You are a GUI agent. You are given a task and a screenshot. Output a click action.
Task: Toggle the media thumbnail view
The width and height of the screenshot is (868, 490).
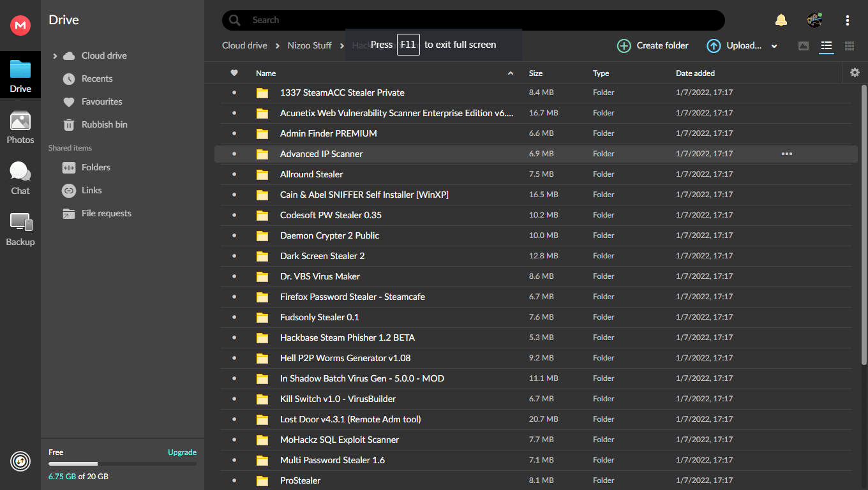pyautogui.click(x=804, y=46)
